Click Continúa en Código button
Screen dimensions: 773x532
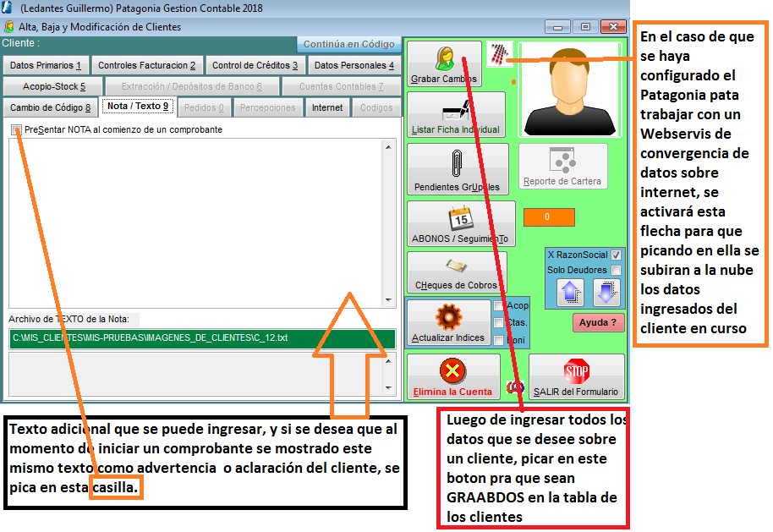point(349,44)
